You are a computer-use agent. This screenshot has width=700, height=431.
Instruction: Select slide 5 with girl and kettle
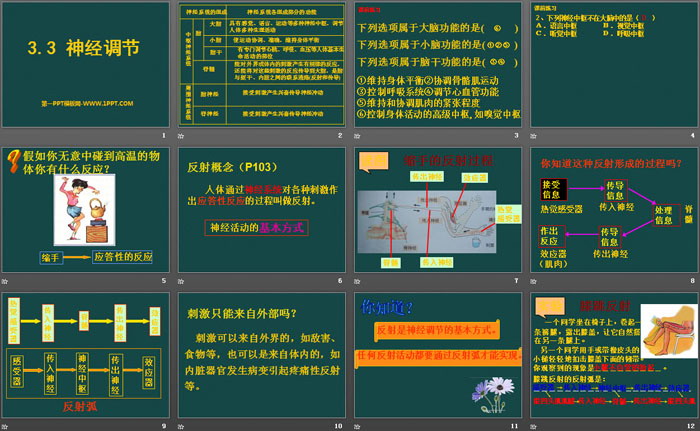(x=86, y=210)
